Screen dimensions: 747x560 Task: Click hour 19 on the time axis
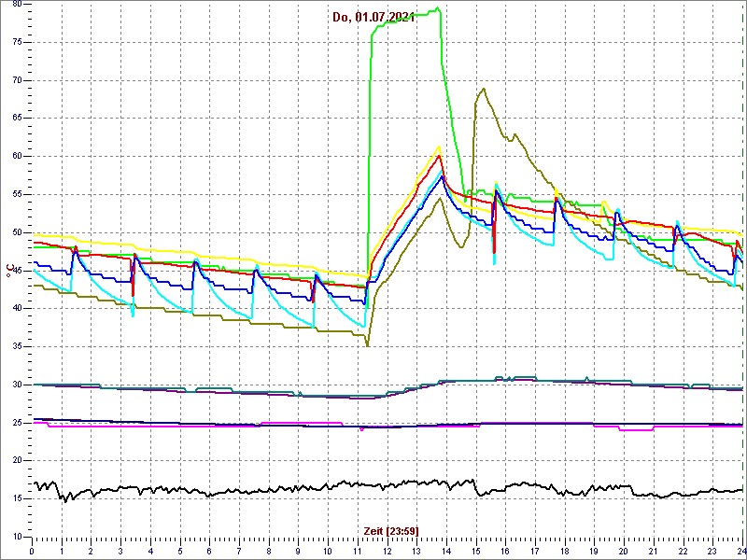click(594, 552)
